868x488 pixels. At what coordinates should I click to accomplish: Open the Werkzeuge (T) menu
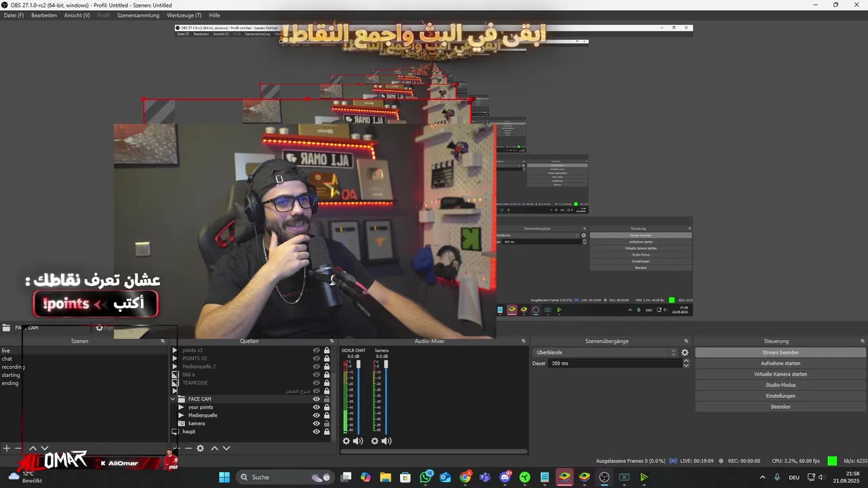(184, 15)
